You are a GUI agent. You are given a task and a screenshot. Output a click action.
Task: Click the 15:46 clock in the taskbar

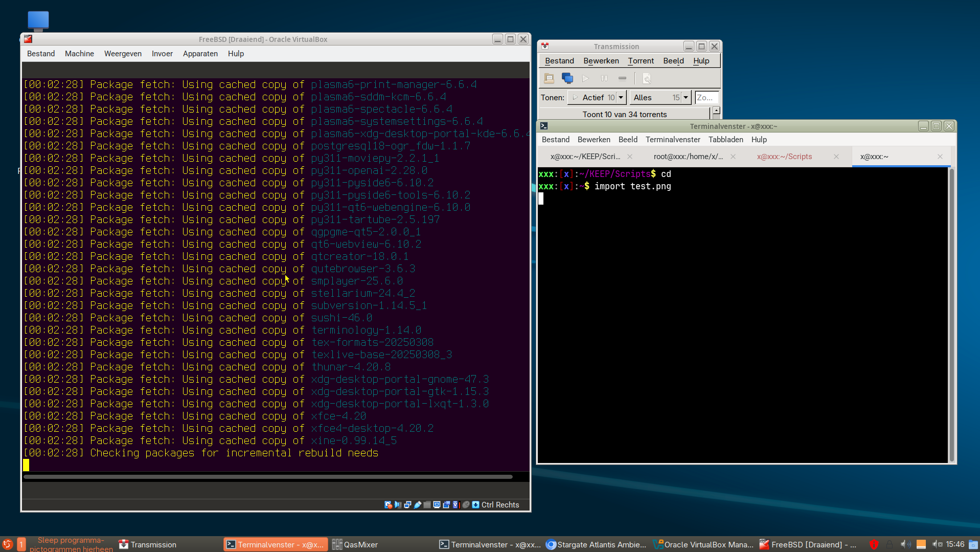[955, 544]
